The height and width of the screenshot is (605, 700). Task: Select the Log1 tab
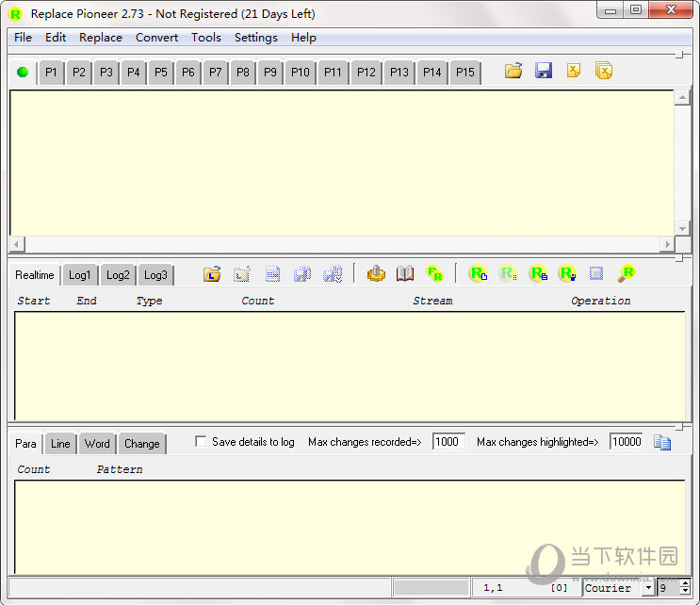79,275
